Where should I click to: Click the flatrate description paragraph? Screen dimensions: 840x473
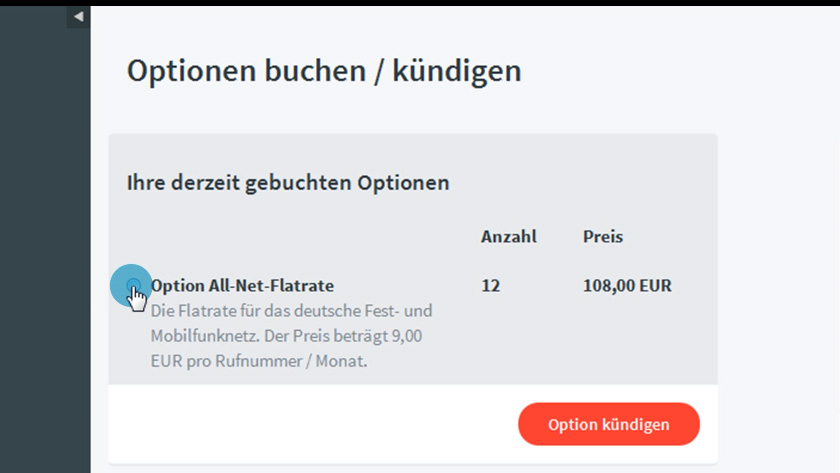(x=290, y=335)
